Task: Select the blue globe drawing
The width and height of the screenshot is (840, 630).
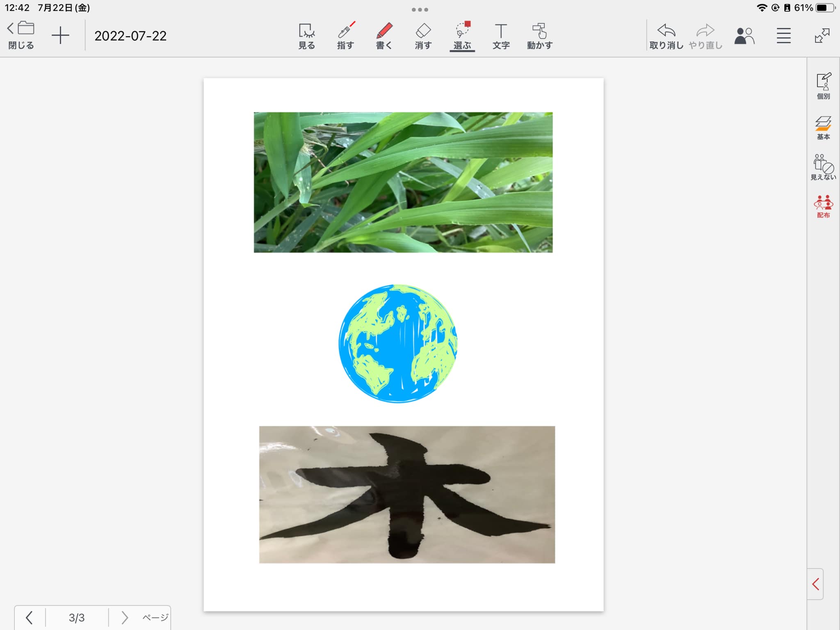Action: click(397, 344)
